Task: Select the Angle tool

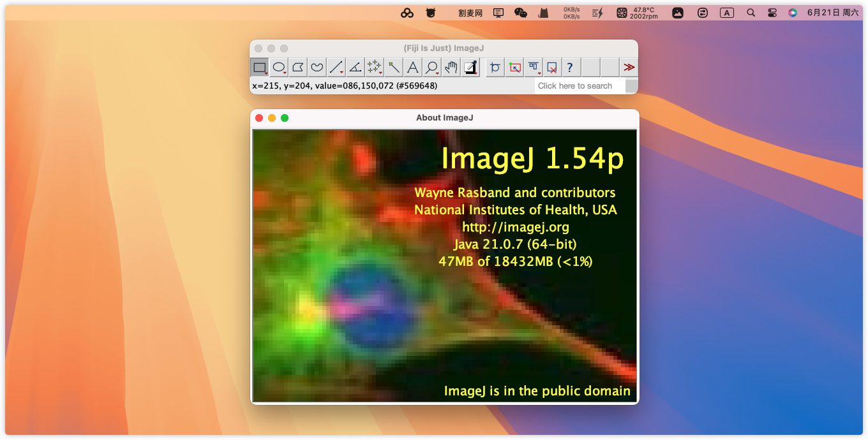Action: point(355,67)
